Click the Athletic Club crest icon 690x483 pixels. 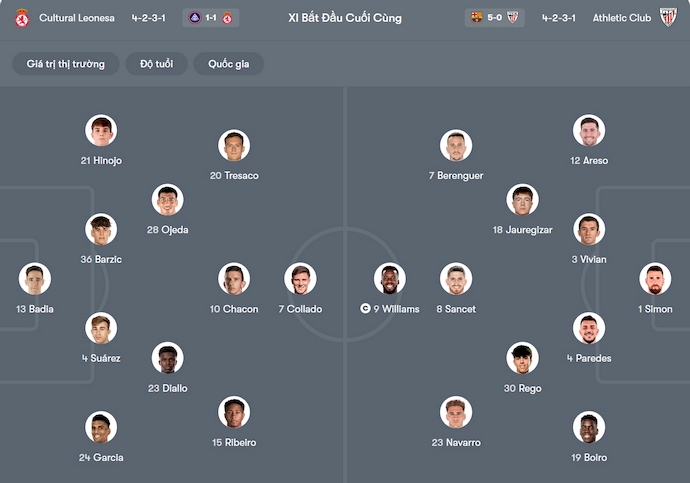668,18
